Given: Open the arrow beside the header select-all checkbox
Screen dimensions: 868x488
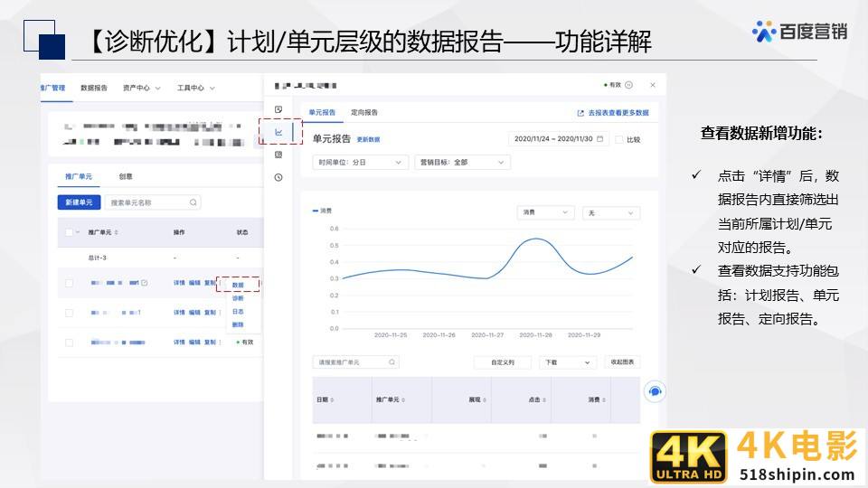Looking at the screenshot, I should pyautogui.click(x=78, y=232).
